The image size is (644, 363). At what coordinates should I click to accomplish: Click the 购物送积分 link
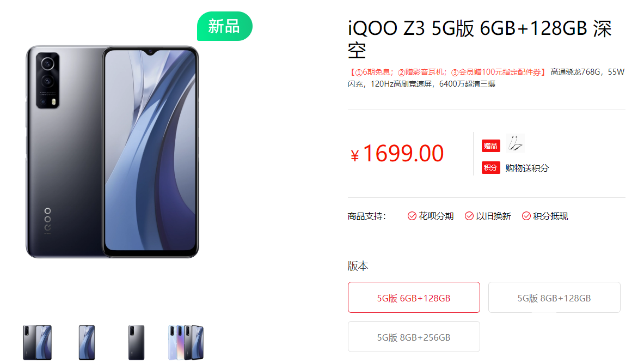(527, 168)
